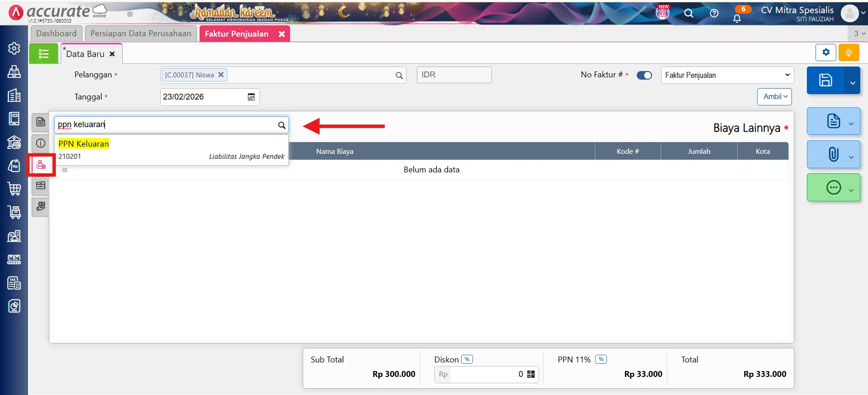The image size is (868, 395).
Task: Open the shopping cart sidebar module
Action: [14, 189]
